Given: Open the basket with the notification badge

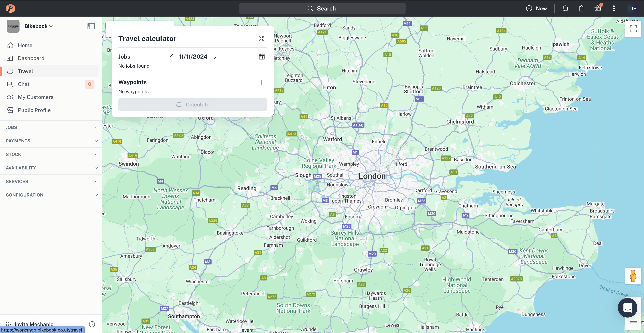Looking at the screenshot, I should pyautogui.click(x=597, y=8).
